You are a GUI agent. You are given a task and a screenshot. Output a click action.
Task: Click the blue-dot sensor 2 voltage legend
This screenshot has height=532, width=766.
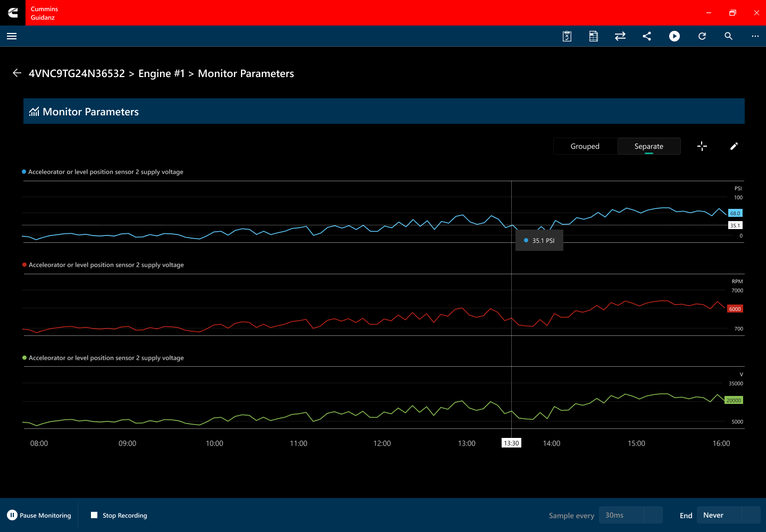pyautogui.click(x=103, y=172)
